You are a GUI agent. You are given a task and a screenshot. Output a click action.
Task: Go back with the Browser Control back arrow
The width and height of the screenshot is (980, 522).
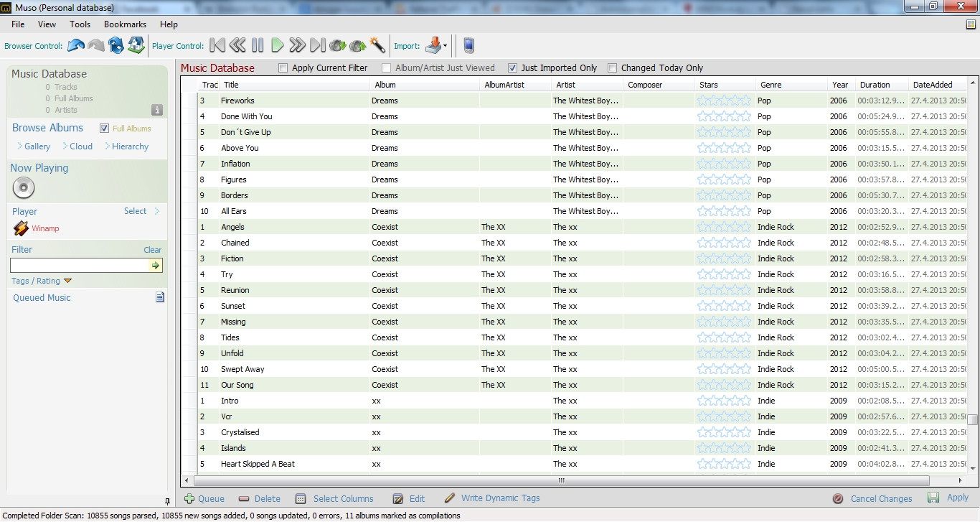click(76, 46)
